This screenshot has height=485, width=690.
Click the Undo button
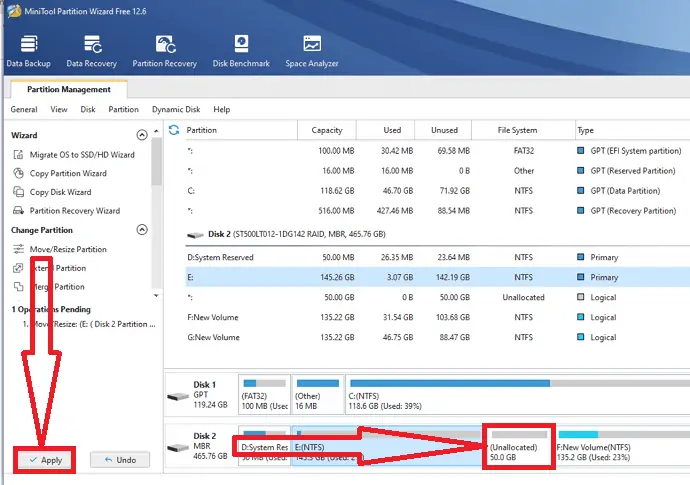[x=120, y=460]
